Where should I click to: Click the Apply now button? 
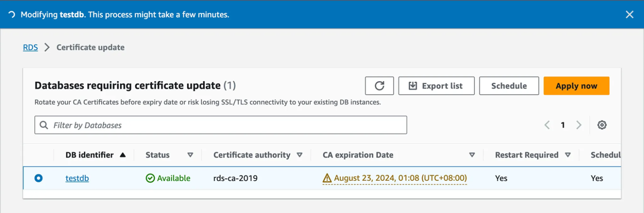pos(576,86)
